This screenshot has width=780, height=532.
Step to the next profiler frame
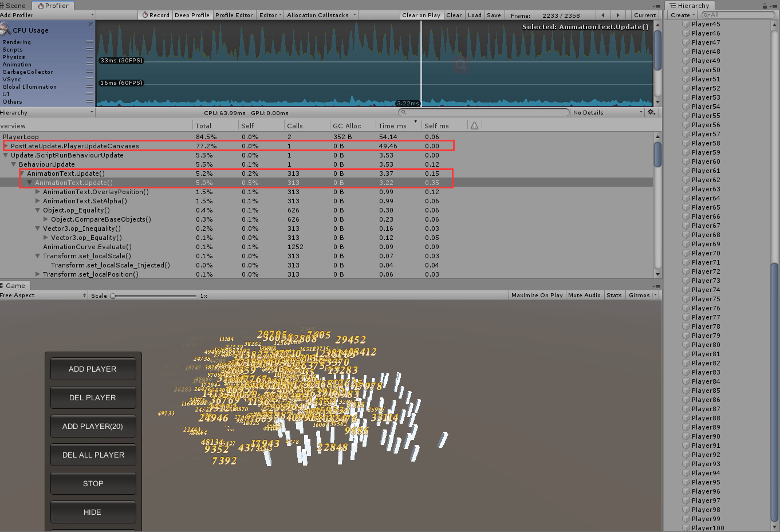(x=618, y=15)
